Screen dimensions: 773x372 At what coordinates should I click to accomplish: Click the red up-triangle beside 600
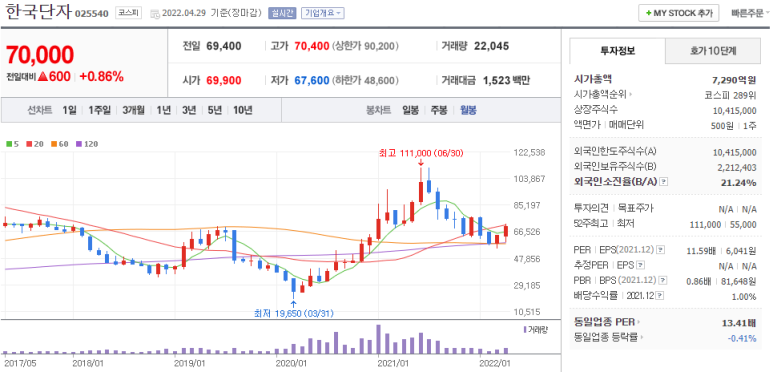point(43,76)
